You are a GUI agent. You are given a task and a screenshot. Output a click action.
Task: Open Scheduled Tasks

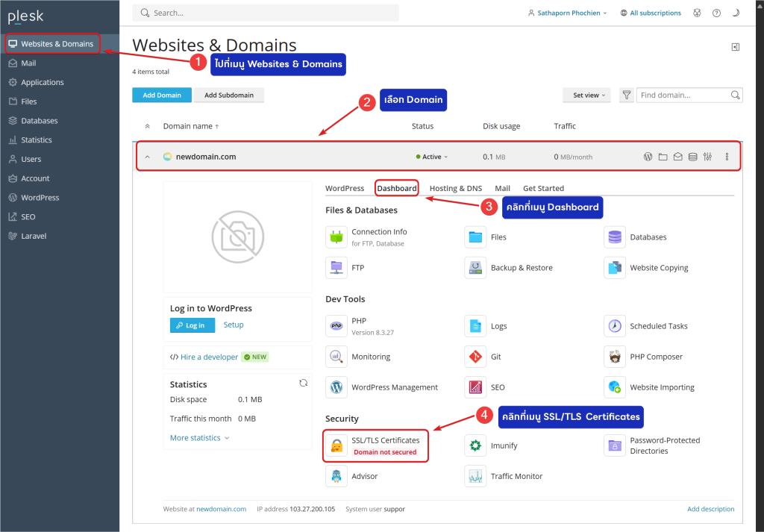658,326
